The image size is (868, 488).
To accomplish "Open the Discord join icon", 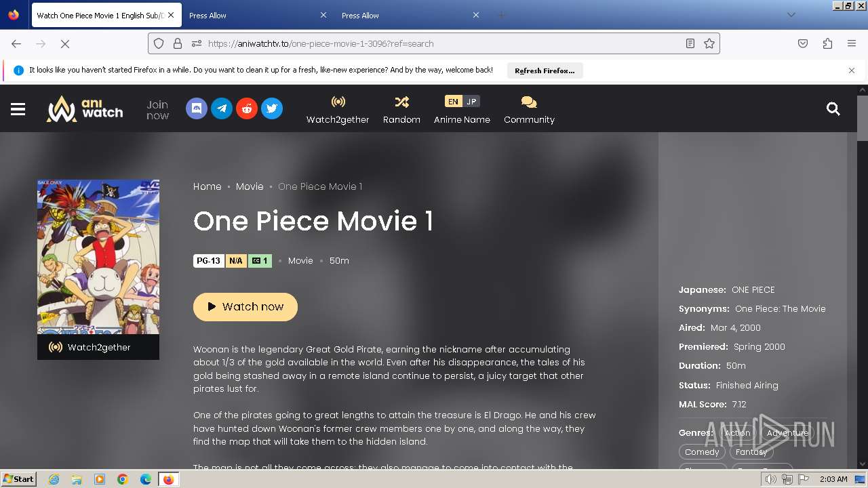I will (197, 108).
